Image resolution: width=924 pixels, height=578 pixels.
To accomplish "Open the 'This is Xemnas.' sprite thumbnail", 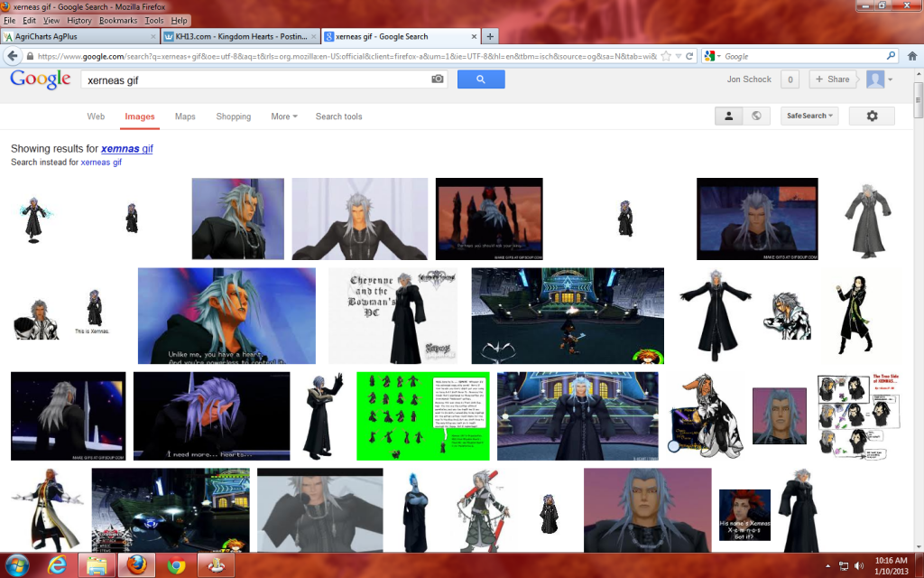I will pos(93,313).
